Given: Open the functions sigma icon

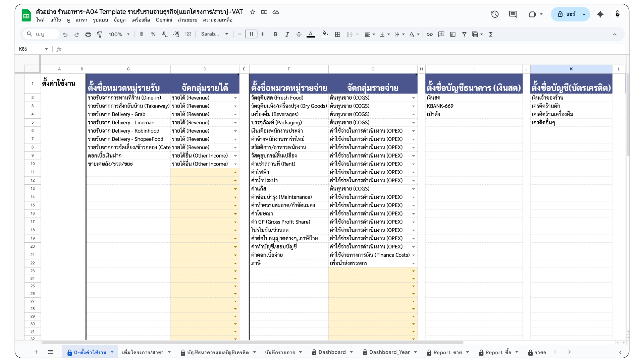Looking at the screenshot, I should [491, 34].
